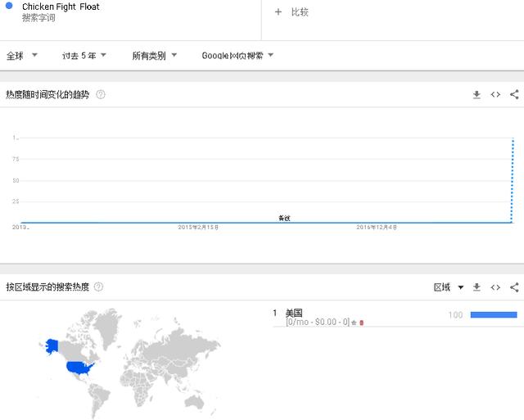Screen dimensions: 524x420
Task: Click the dotted spike at chart's right end
Action: [513, 180]
